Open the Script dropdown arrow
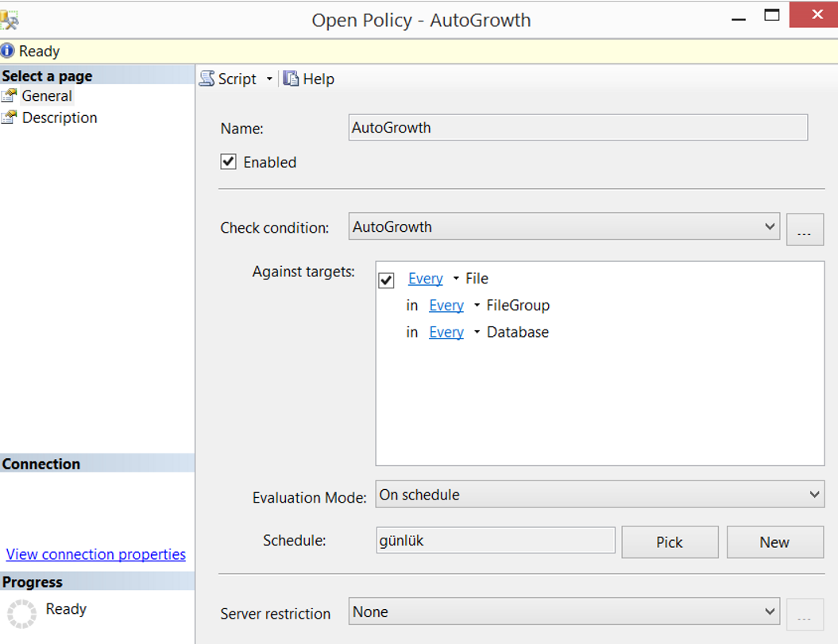The height and width of the screenshot is (644, 838). click(x=269, y=79)
